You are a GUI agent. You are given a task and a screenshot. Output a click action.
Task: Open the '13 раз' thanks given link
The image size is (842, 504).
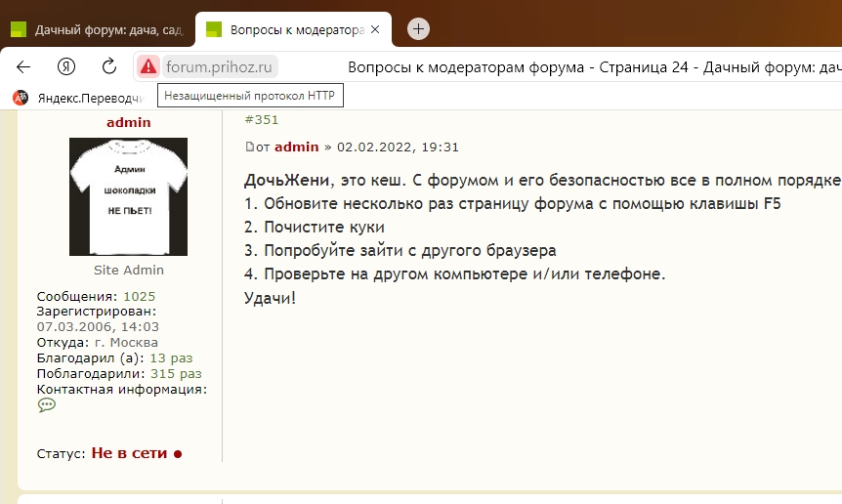tap(170, 358)
